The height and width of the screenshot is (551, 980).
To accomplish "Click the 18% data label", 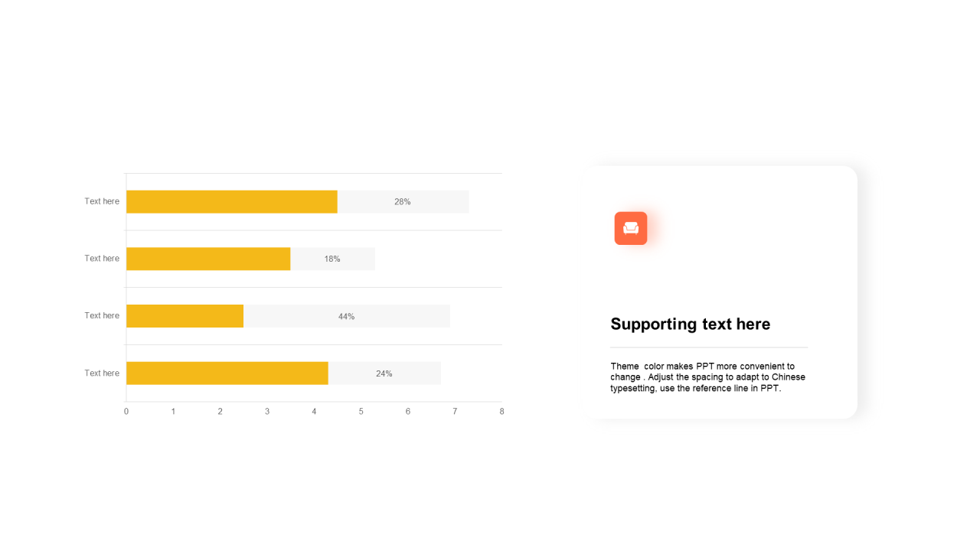I will [332, 259].
